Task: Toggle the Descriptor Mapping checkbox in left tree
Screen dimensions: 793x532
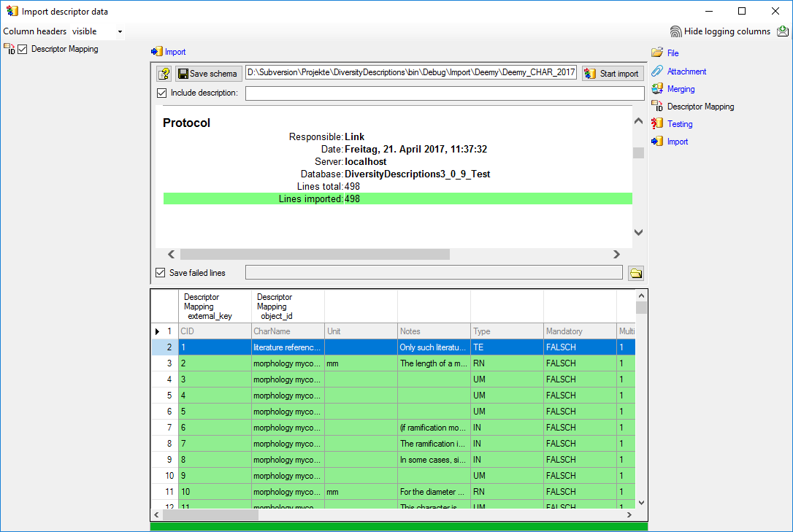Action: (x=23, y=50)
